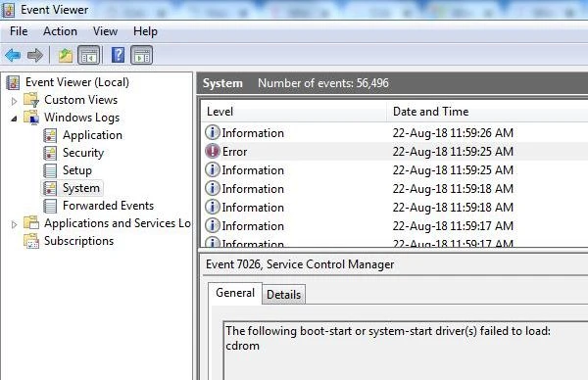
Task: Switch to the Details tab
Action: 284,295
